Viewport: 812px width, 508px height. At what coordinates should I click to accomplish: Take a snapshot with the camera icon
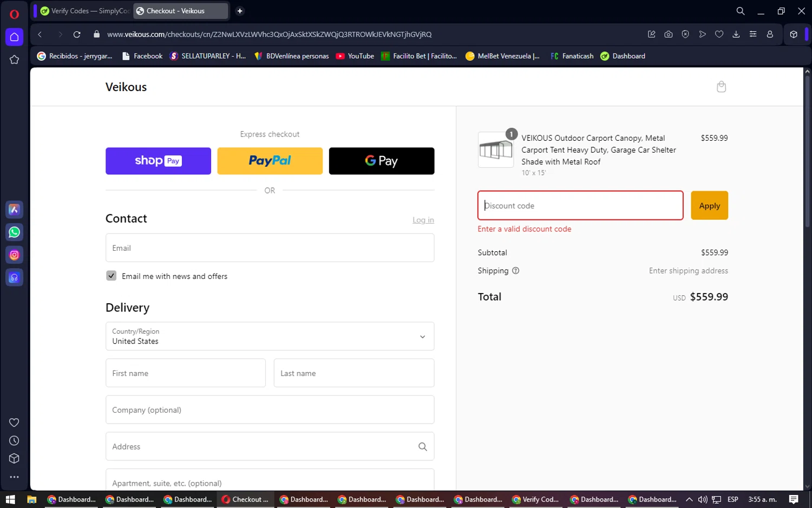[669, 34]
